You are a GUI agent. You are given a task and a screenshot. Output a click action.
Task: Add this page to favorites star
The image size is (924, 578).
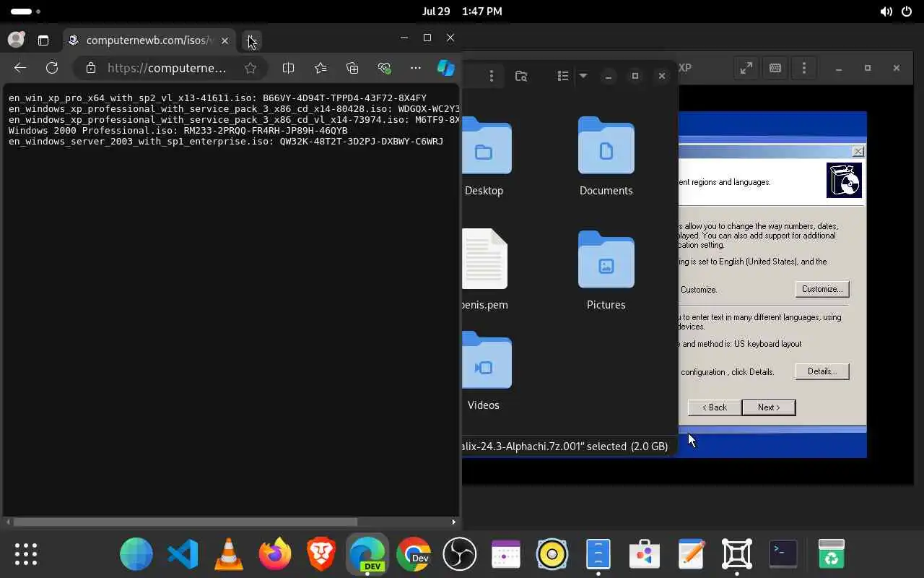[250, 68]
